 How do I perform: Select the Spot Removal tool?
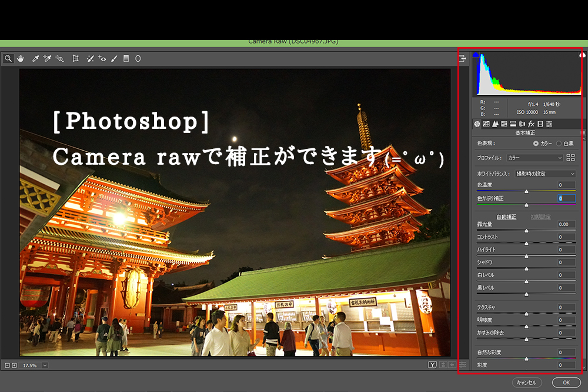pyautogui.click(x=90, y=59)
